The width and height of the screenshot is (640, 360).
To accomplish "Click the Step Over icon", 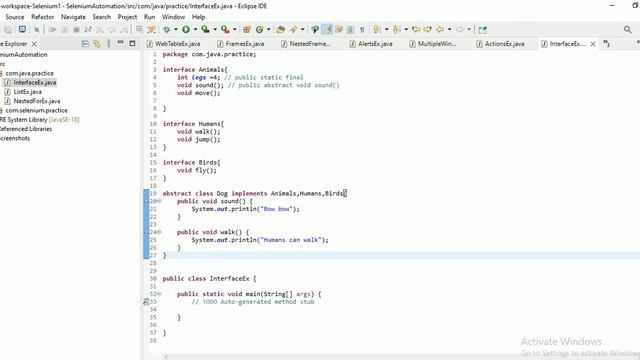I will pyautogui.click(x=112, y=29).
